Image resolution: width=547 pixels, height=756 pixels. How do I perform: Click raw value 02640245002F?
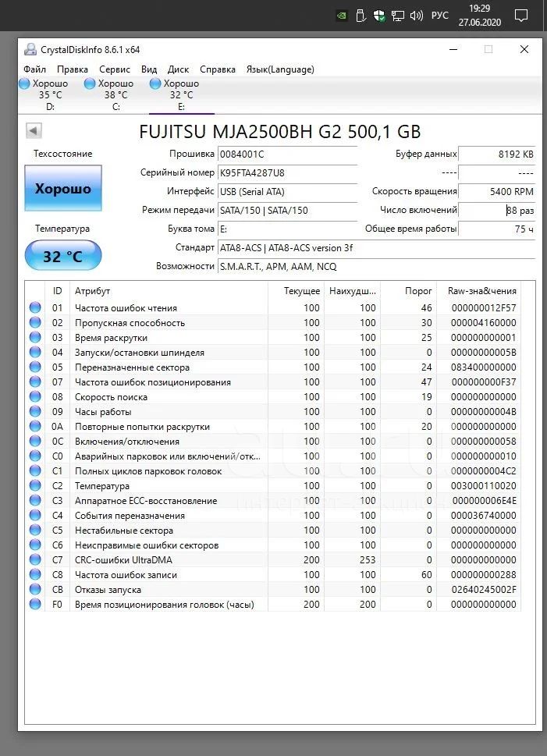(484, 589)
